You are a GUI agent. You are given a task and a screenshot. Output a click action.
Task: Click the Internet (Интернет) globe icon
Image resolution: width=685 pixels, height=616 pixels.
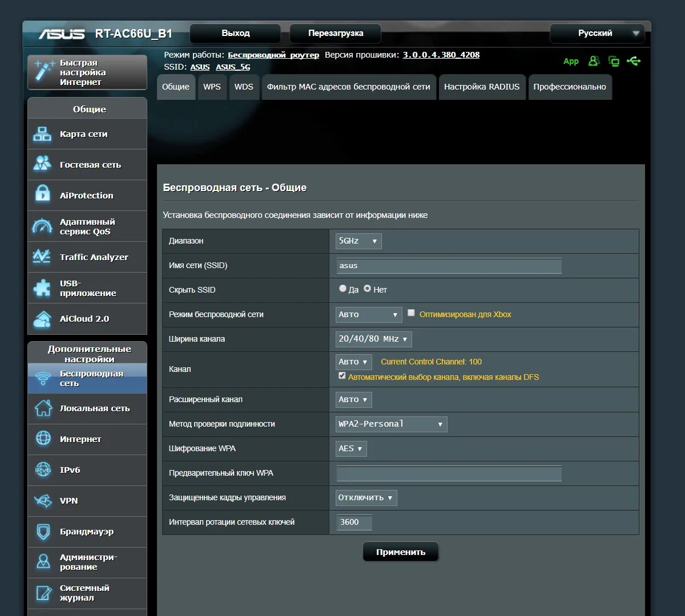[43, 439]
